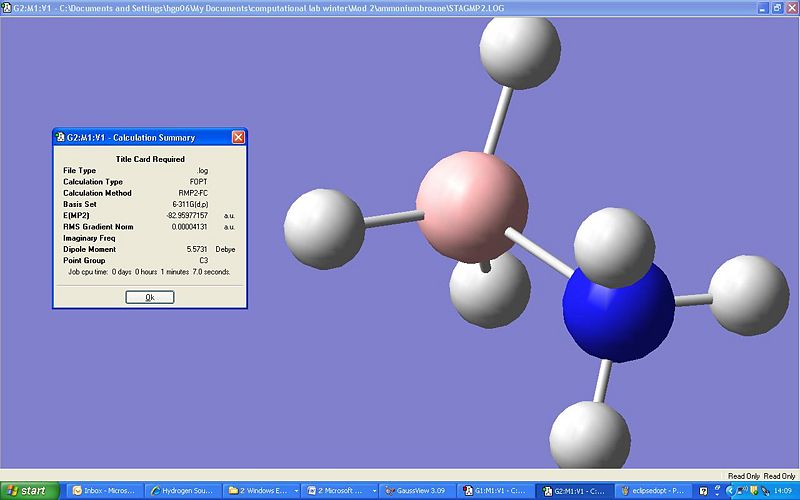This screenshot has width=800, height=500.
Task: Click the G2:M1:V1 taskbar button
Action: tap(572, 491)
